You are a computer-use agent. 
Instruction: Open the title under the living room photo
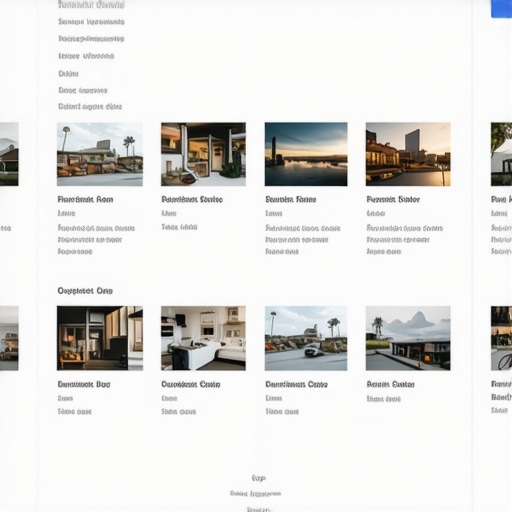pos(191,384)
